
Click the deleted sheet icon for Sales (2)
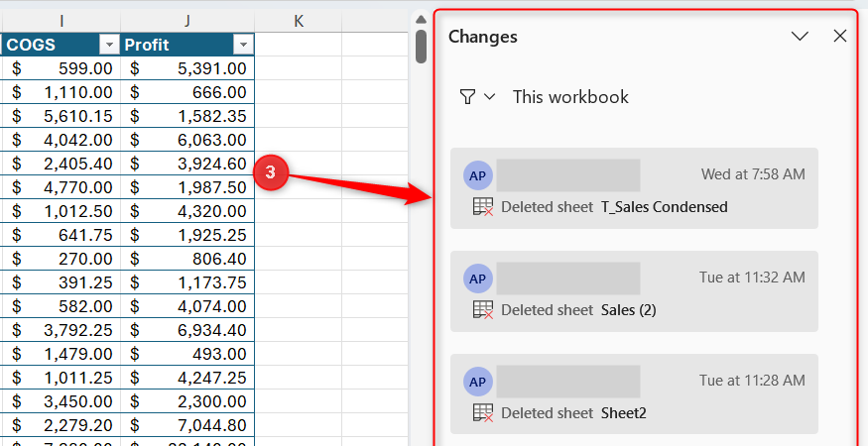click(x=483, y=310)
